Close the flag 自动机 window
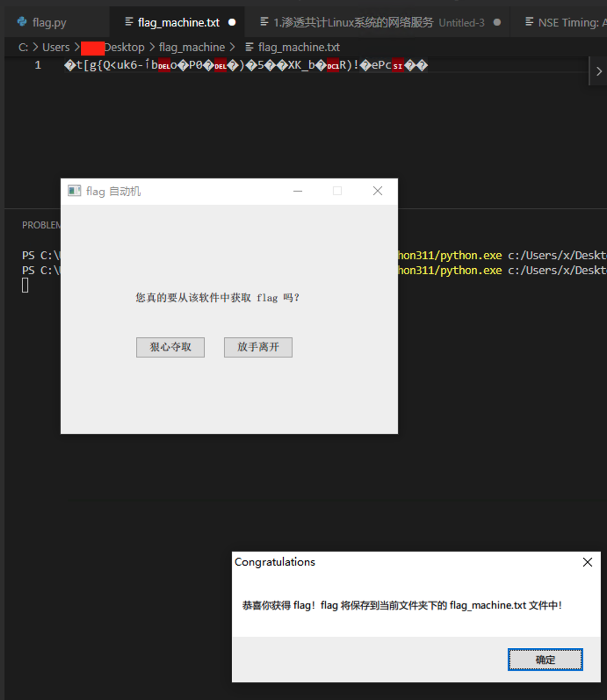 coord(378,191)
